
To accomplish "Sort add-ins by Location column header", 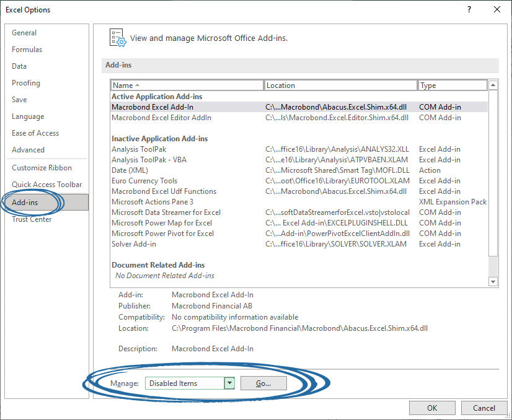I will pyautogui.click(x=340, y=85).
